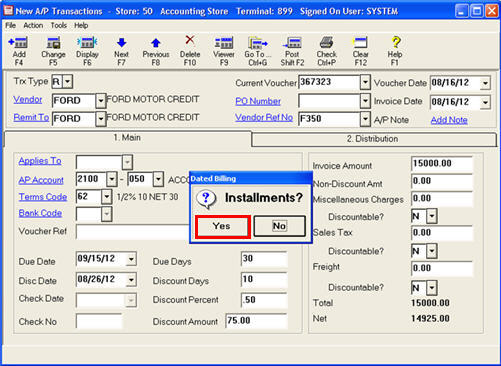501x366 pixels.
Task: Select the Change F5 toolbar icon
Action: [x=53, y=43]
